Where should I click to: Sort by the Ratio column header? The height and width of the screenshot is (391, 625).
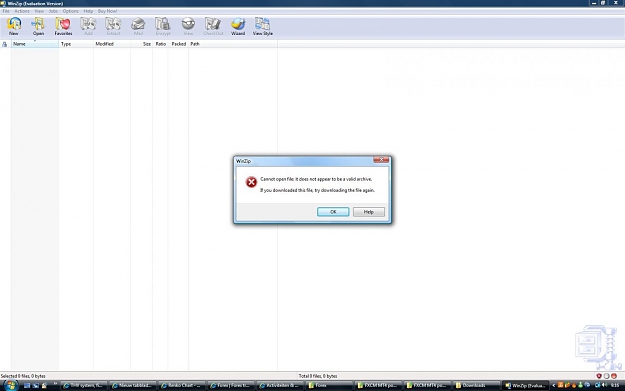tap(160, 44)
